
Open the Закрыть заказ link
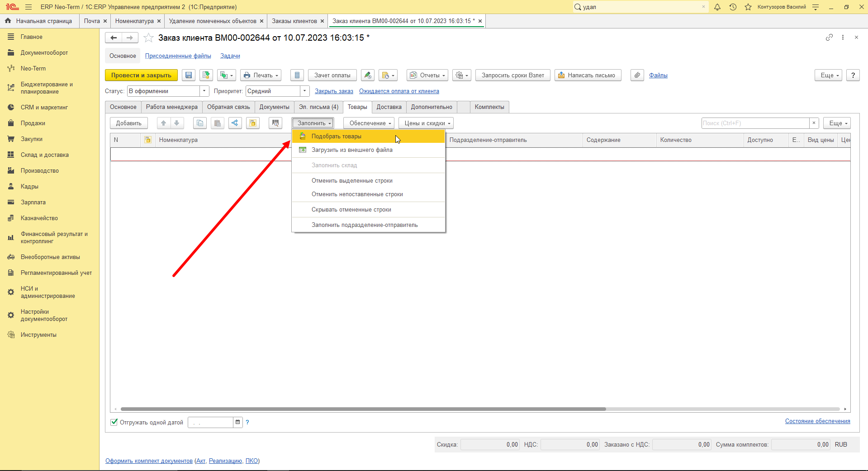pos(334,91)
